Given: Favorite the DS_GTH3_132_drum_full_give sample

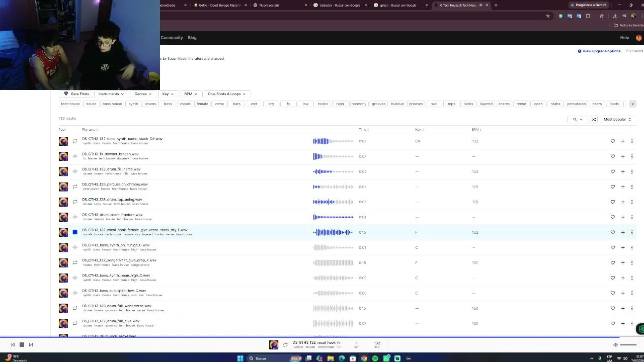Looking at the screenshot, I should point(612,323).
